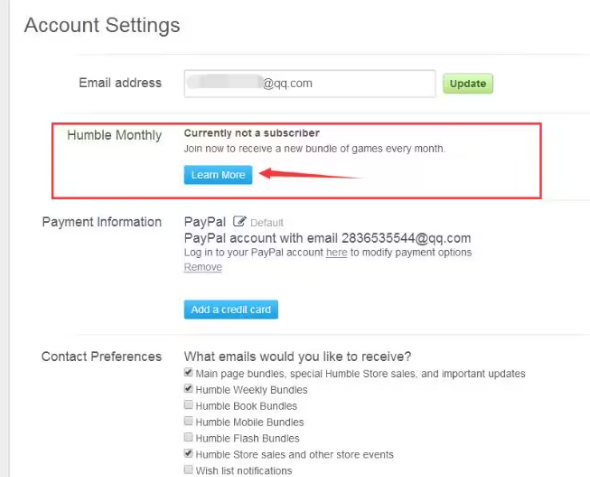
Task: Click the Add a credit card button
Action: (x=231, y=309)
